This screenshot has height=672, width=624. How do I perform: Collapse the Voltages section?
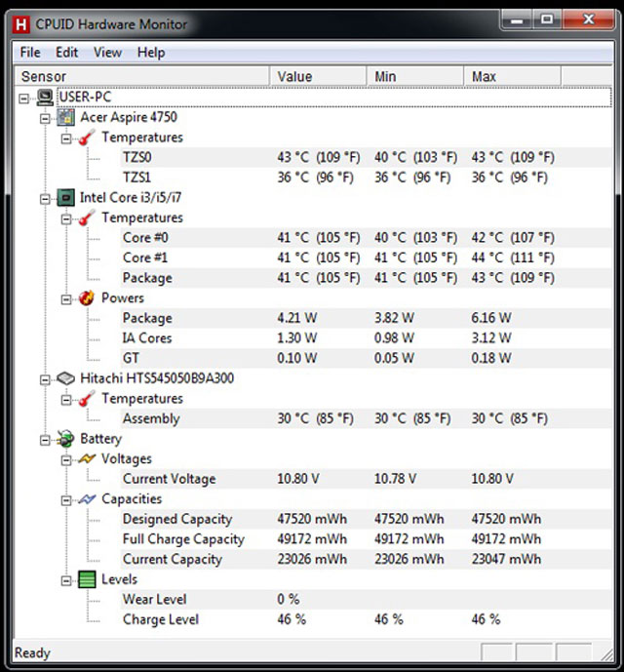click(66, 460)
